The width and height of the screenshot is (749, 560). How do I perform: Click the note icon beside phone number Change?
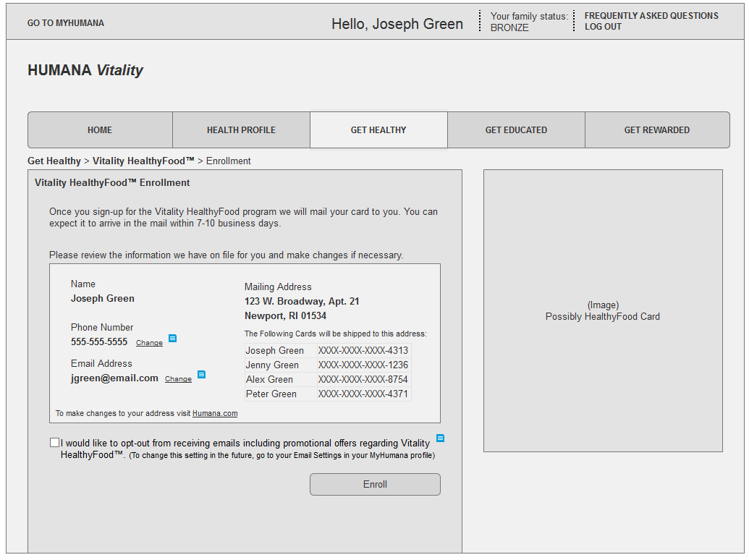pos(173,339)
